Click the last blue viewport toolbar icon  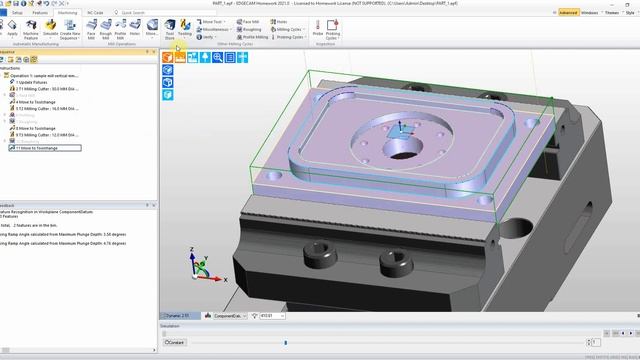[242, 57]
